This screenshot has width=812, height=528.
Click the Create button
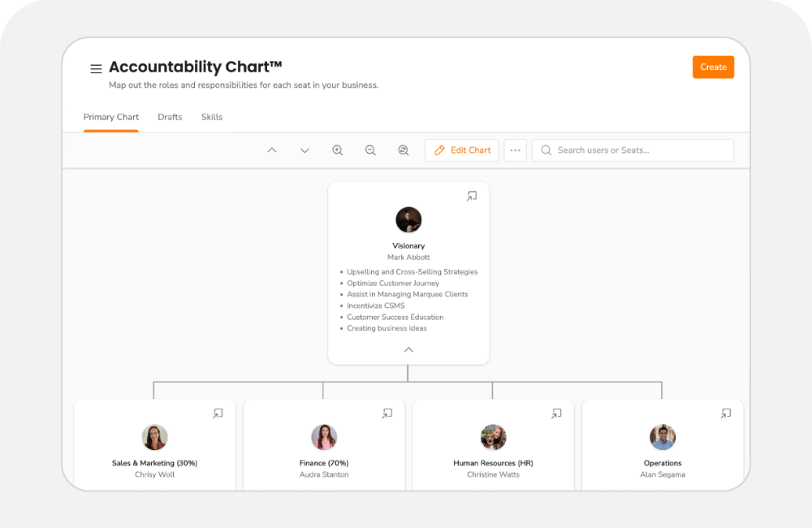pos(713,67)
